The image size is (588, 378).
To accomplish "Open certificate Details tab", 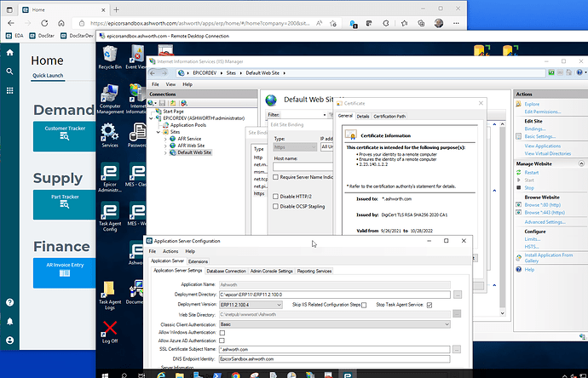I will (363, 117).
